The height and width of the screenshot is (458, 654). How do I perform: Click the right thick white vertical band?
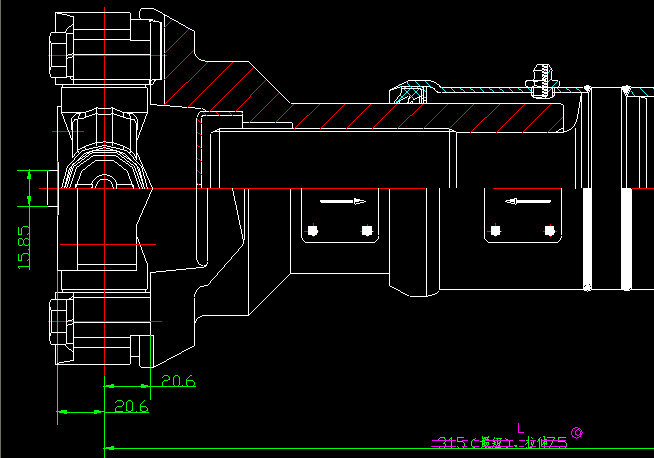click(x=626, y=240)
